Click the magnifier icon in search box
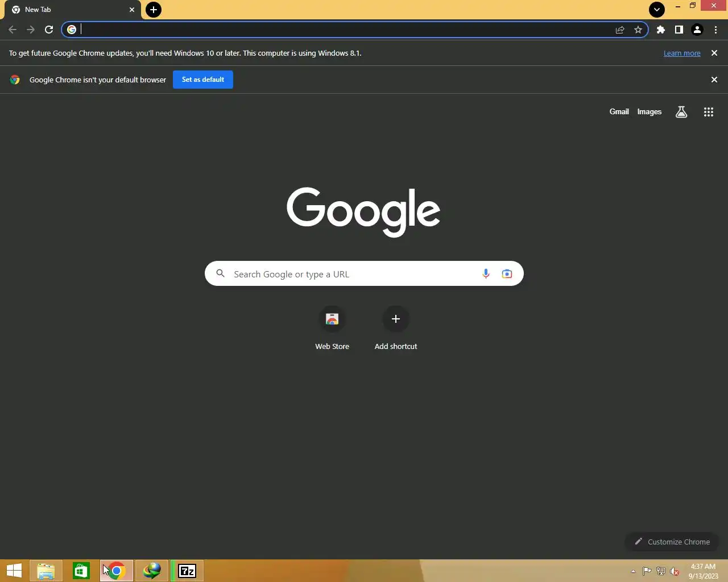Screen dimensions: 728x582 [221, 274]
